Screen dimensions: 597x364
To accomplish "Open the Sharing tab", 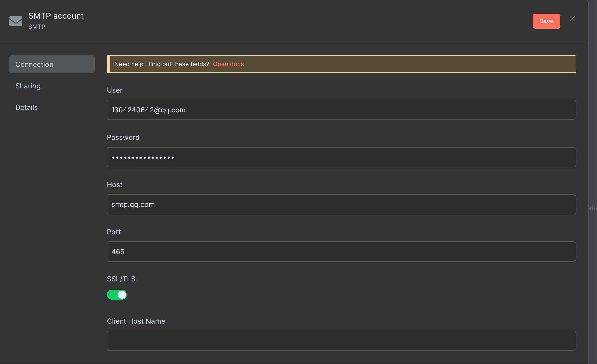I will click(28, 86).
